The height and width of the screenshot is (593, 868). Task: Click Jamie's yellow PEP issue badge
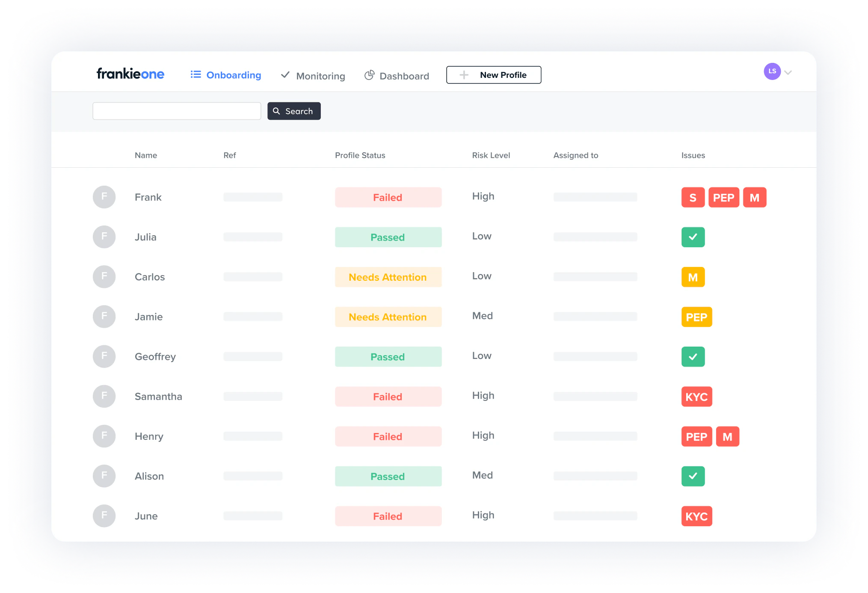click(696, 317)
